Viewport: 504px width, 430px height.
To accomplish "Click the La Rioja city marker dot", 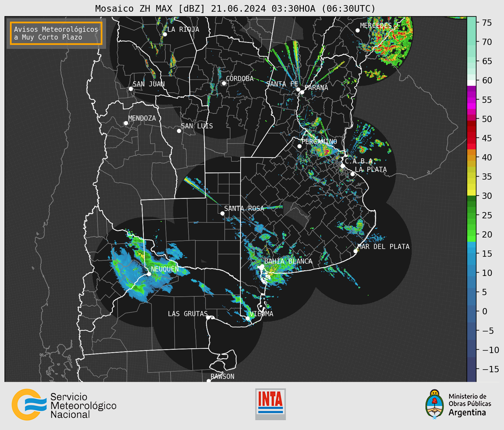I will (165, 34).
